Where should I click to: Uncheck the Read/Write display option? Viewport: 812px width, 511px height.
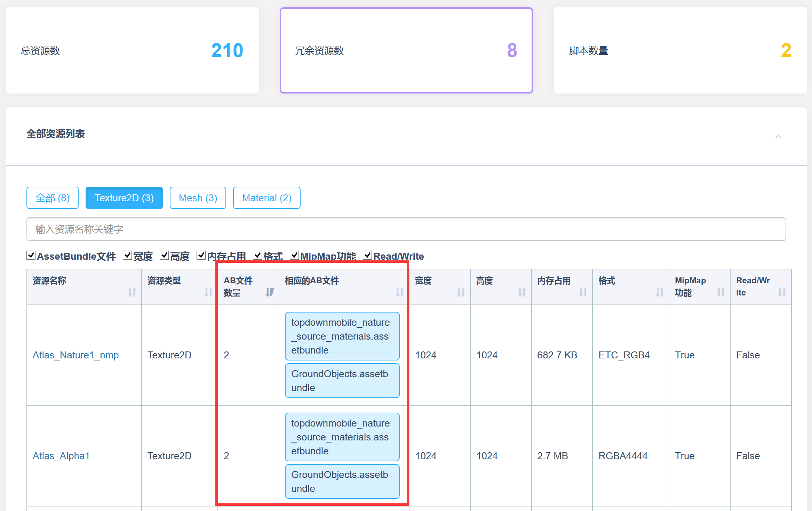367,255
